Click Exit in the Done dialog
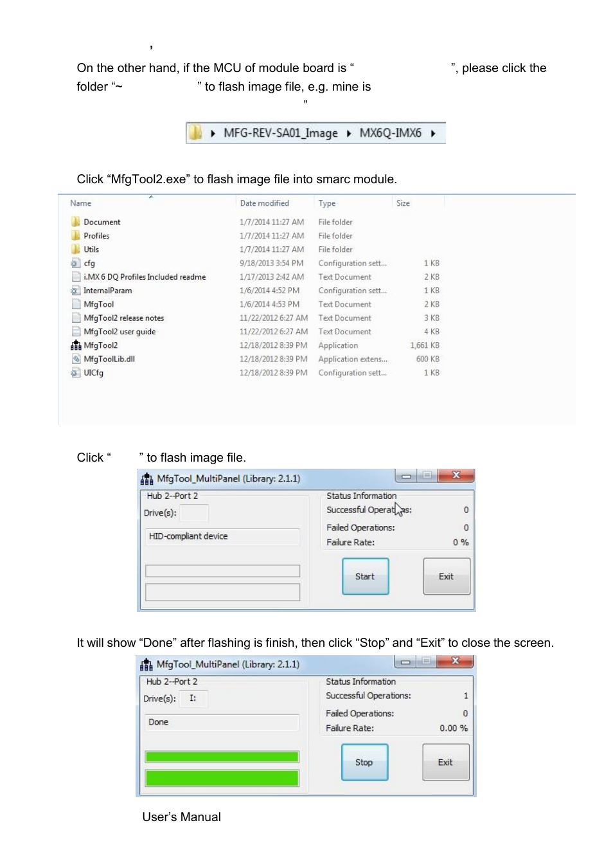Screen dimensions: 613x868 (446, 762)
